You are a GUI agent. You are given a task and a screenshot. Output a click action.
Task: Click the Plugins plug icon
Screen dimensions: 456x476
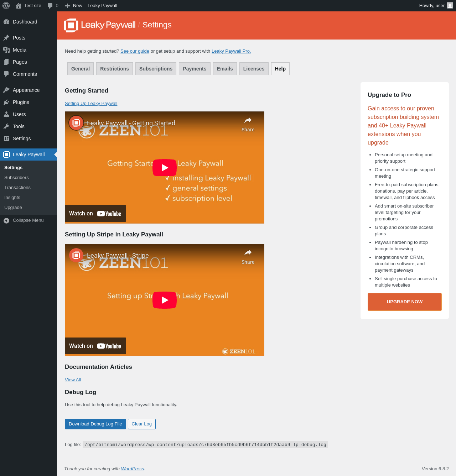(6, 102)
